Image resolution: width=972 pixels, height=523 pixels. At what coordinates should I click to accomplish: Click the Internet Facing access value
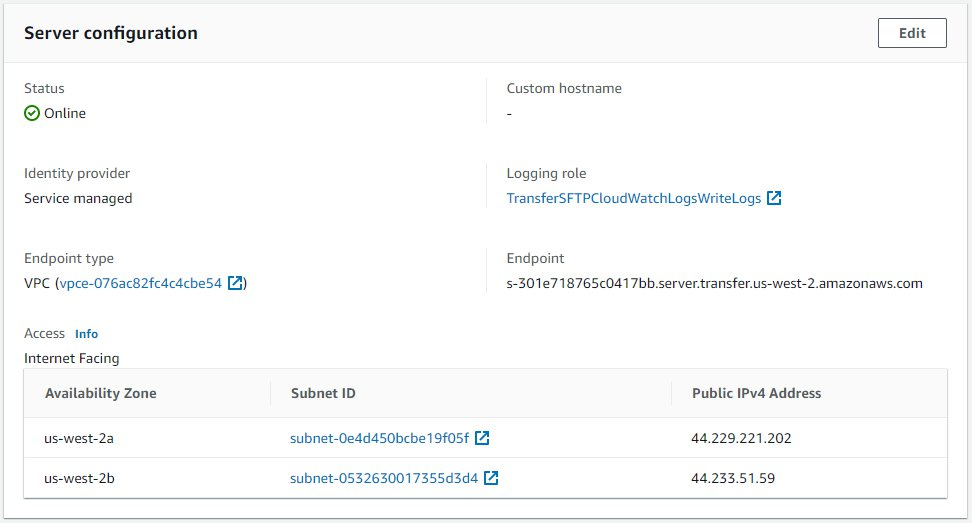tap(71, 358)
